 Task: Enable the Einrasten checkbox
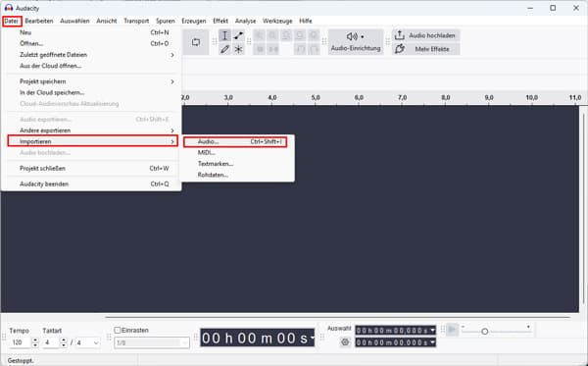coord(118,331)
